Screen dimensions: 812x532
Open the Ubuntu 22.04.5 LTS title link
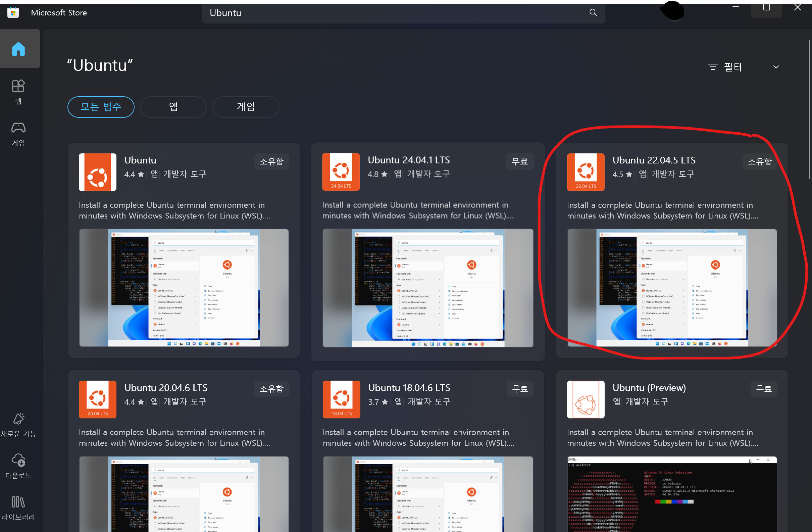[x=654, y=160]
